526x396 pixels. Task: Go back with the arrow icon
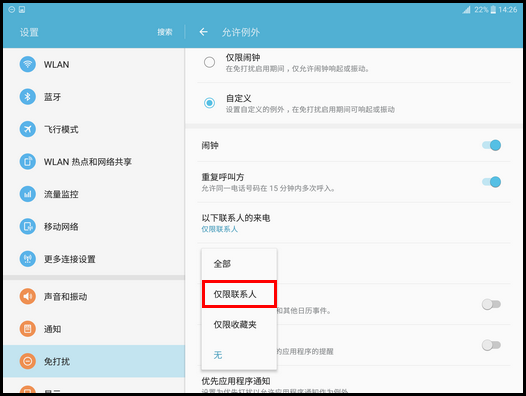(x=203, y=32)
